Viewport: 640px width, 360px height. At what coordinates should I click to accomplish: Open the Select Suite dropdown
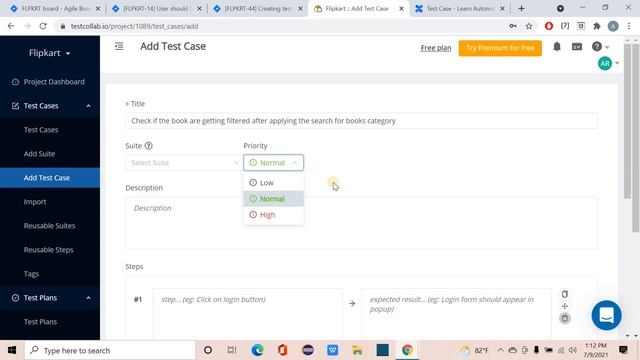point(183,163)
